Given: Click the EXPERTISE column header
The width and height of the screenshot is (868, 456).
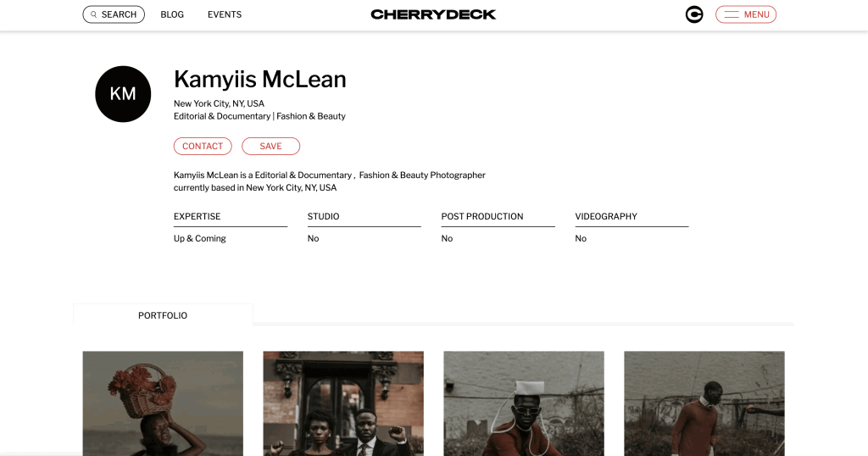Looking at the screenshot, I should pos(197,216).
